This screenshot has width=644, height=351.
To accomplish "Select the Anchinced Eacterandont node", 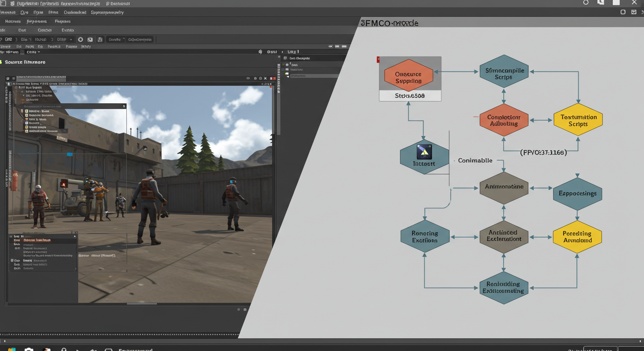I will click(x=504, y=237).
